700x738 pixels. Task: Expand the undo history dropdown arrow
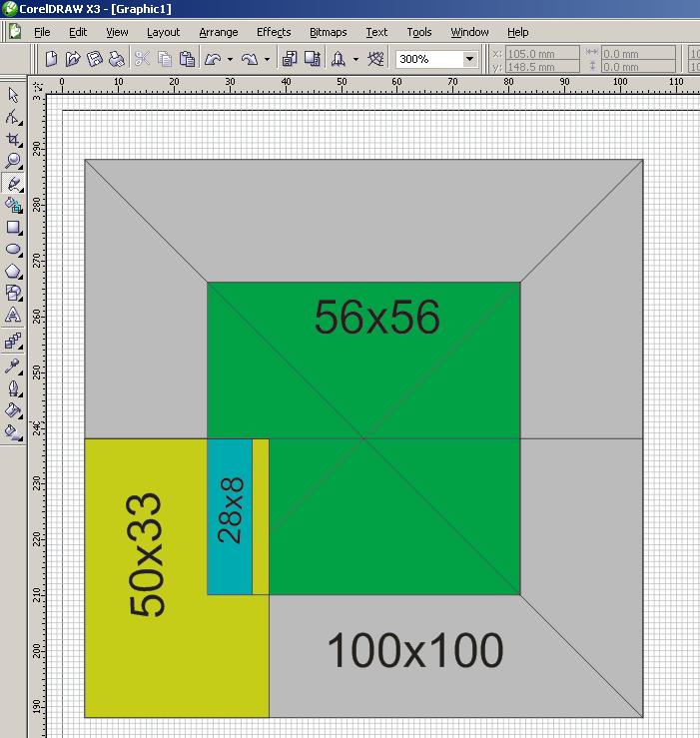tap(230, 59)
